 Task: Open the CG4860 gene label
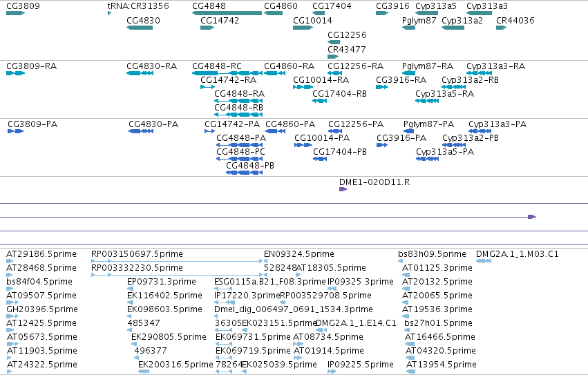tap(281, 6)
